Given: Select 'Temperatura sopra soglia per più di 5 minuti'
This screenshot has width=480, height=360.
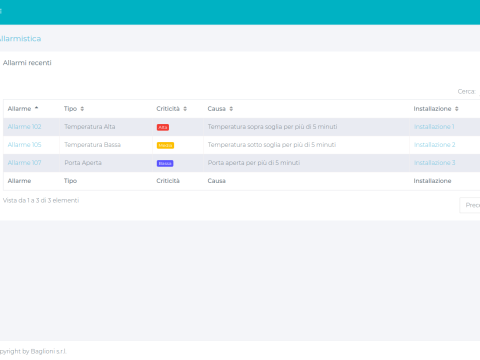Looking at the screenshot, I should (x=272, y=127).
